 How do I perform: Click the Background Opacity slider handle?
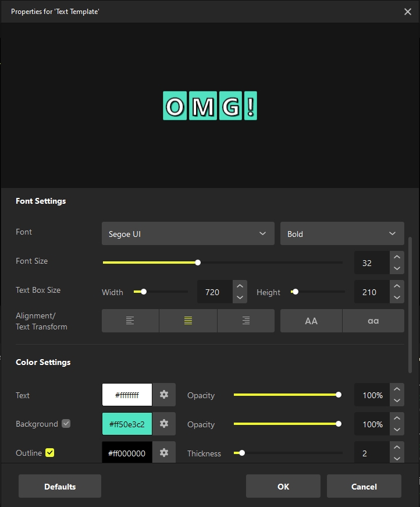click(x=339, y=424)
